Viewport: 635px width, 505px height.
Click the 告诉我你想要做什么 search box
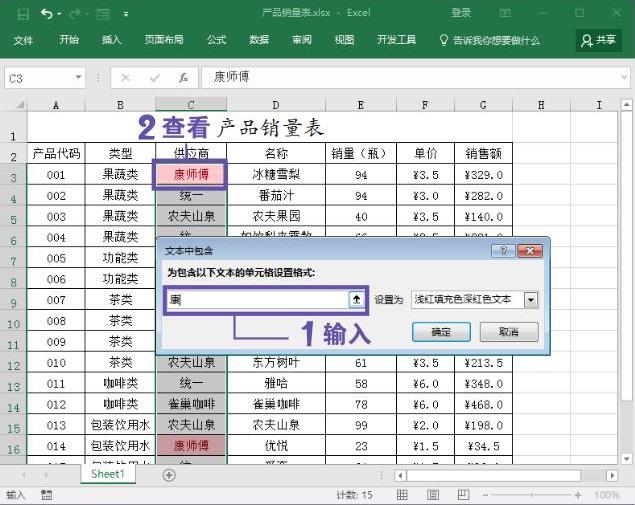coord(490,40)
